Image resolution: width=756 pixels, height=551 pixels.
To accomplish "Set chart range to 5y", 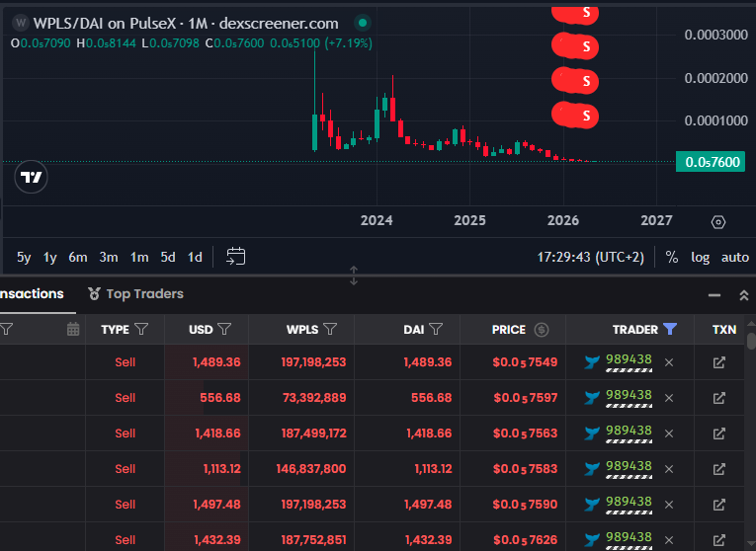I will [24, 257].
